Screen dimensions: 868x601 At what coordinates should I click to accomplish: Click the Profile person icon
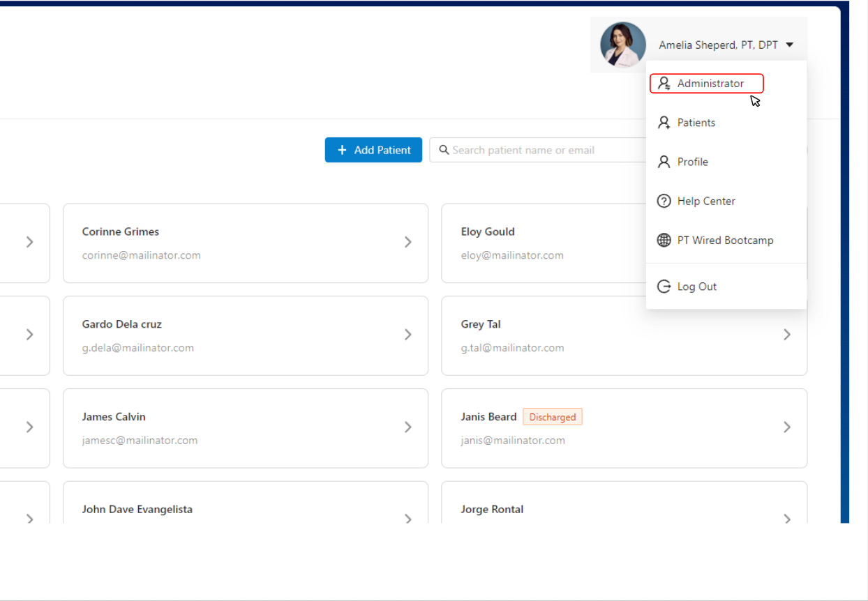[x=664, y=162]
